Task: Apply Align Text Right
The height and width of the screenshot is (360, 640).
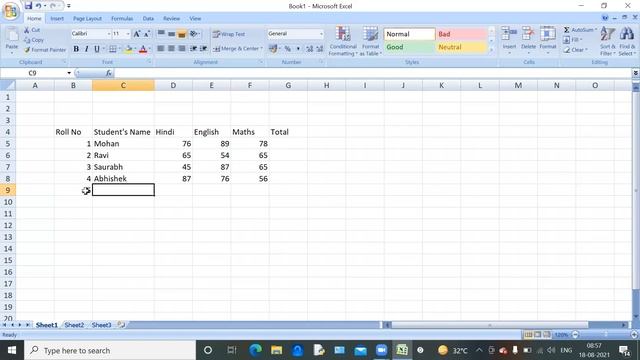Action: click(182, 49)
